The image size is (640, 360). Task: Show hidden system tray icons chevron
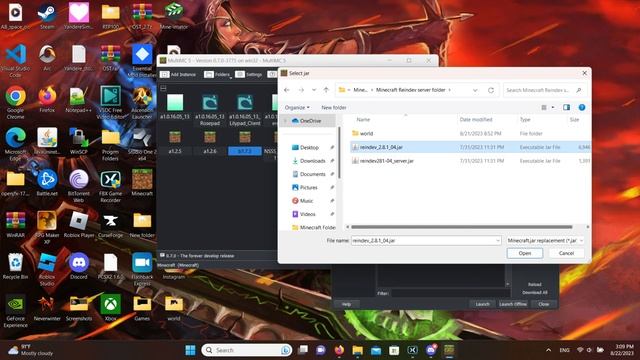point(548,350)
